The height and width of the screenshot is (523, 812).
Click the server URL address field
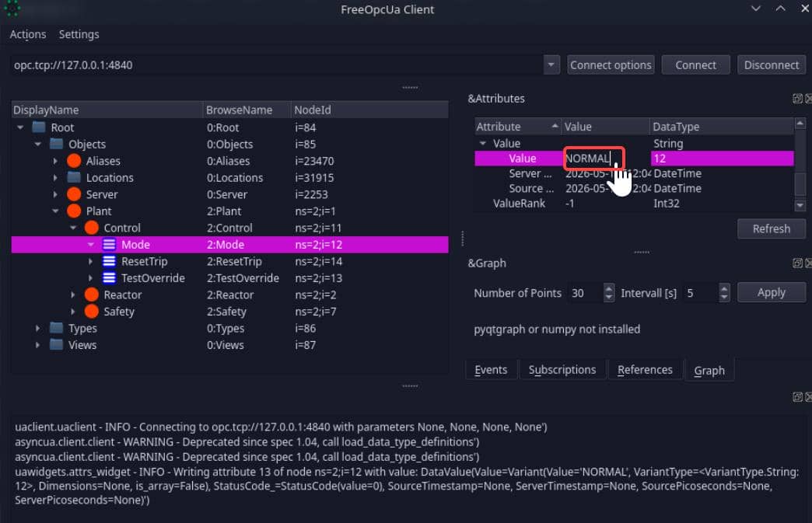click(277, 65)
